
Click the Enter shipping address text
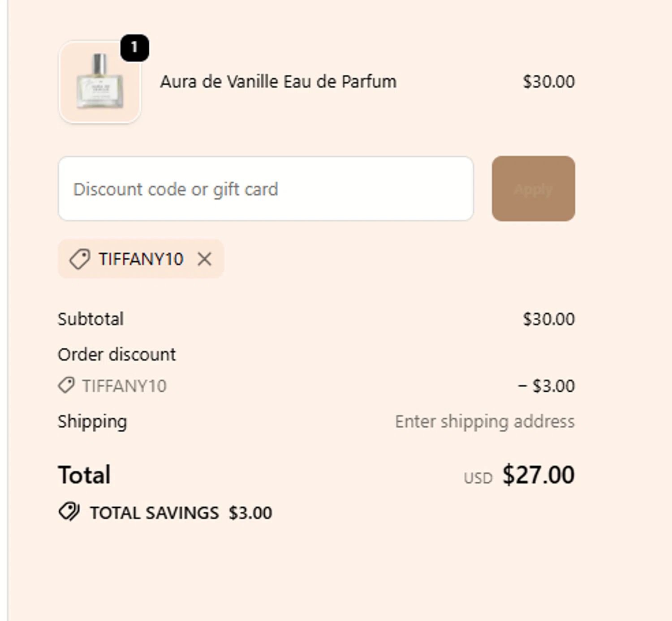click(x=484, y=422)
